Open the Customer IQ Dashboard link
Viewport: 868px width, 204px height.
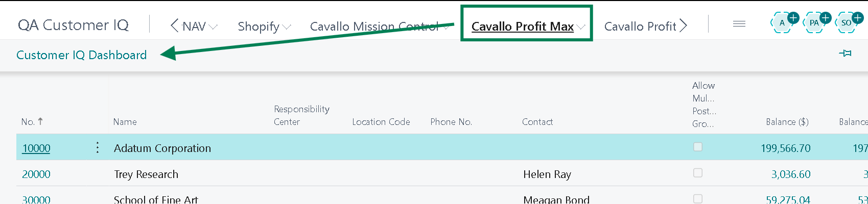tap(81, 55)
